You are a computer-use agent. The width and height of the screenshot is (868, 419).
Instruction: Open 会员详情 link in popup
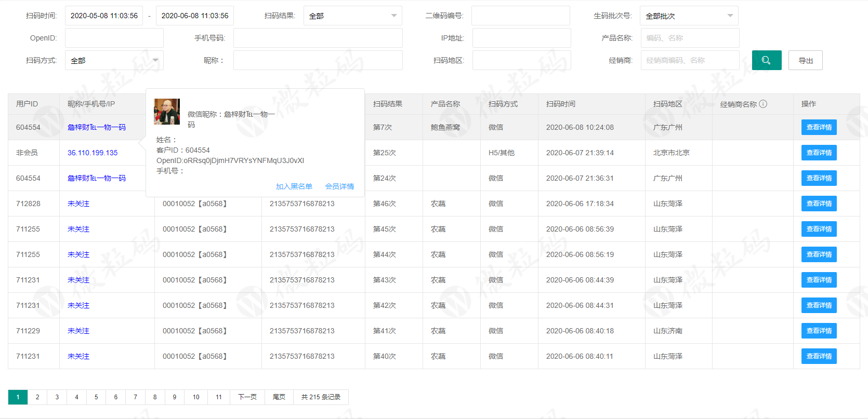coord(339,186)
